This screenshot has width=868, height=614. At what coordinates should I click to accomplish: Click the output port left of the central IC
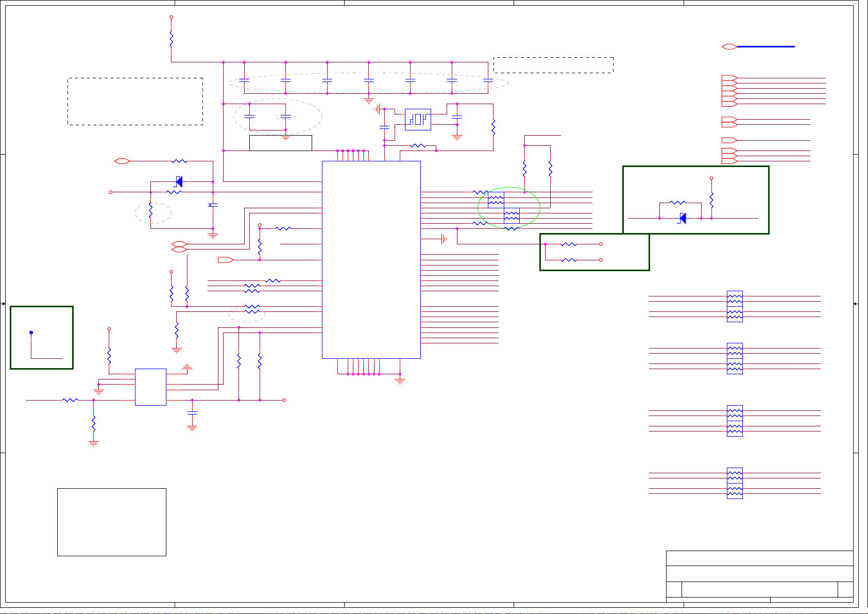226,260
